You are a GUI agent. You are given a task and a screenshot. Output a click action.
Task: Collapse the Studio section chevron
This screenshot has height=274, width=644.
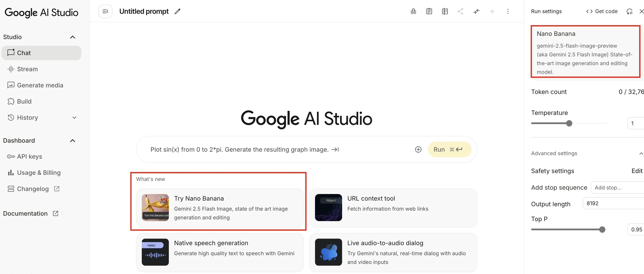72,37
